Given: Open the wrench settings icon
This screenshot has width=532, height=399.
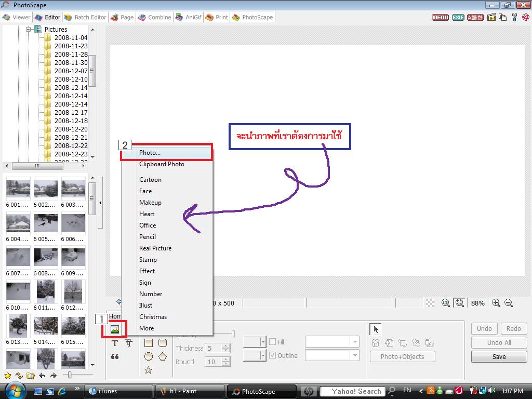Looking at the screenshot, I should (514, 17).
